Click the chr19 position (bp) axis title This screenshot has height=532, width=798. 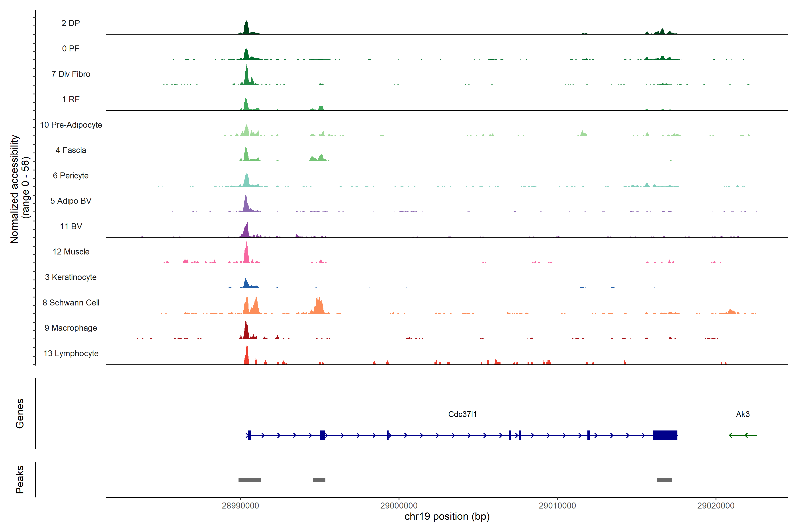(x=447, y=516)
